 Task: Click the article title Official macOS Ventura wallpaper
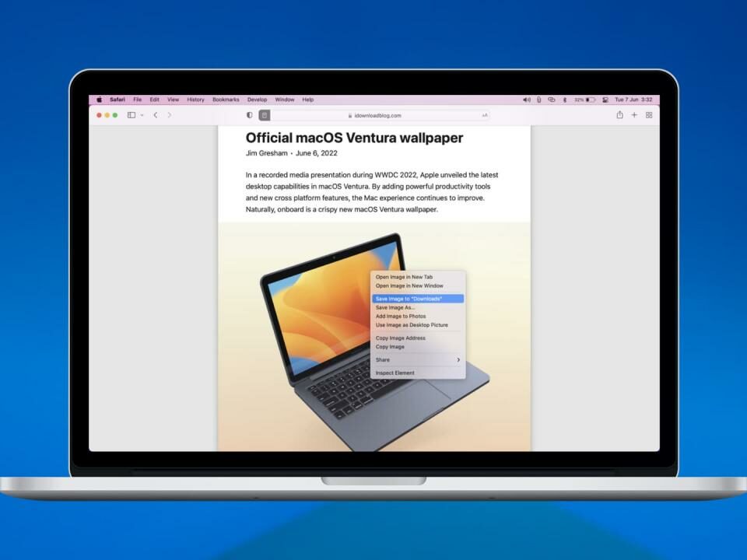[354, 138]
